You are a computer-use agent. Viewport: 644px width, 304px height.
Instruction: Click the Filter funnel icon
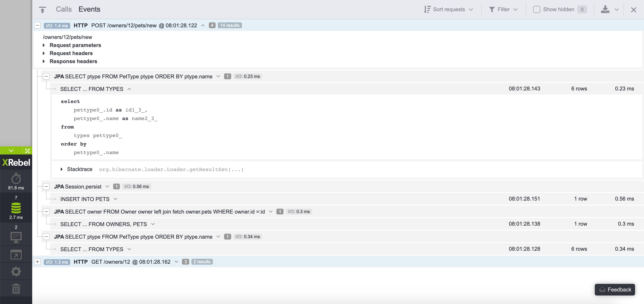pyautogui.click(x=492, y=9)
